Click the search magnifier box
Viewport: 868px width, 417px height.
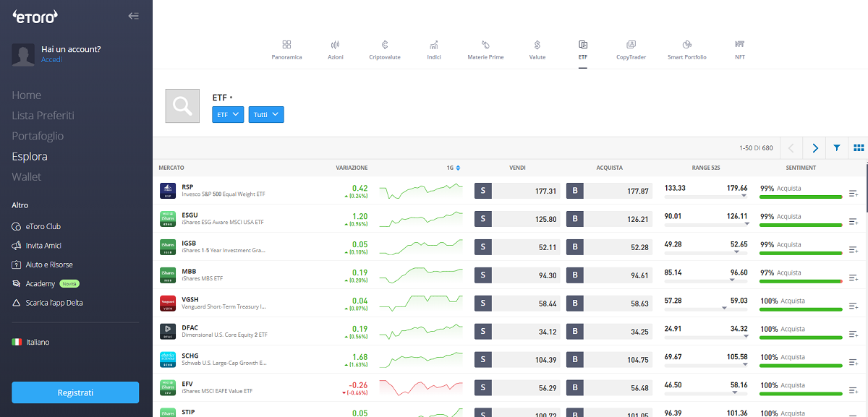click(x=183, y=106)
